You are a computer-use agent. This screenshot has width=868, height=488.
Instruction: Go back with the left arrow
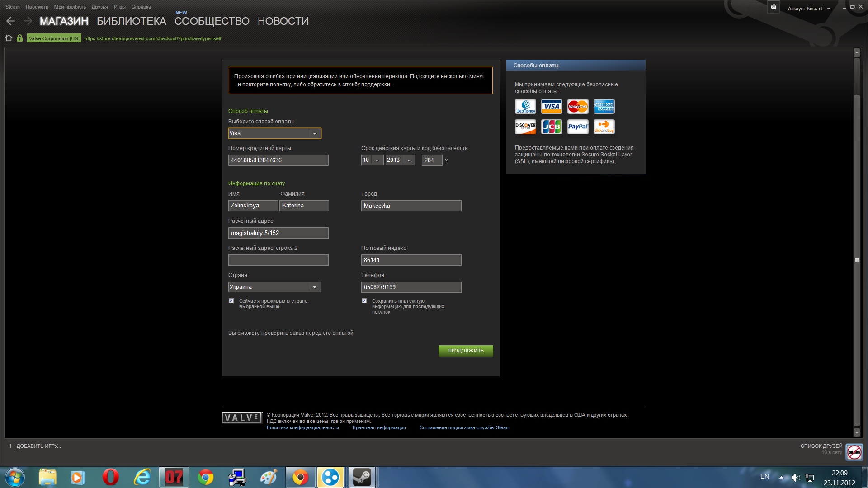coord(11,21)
